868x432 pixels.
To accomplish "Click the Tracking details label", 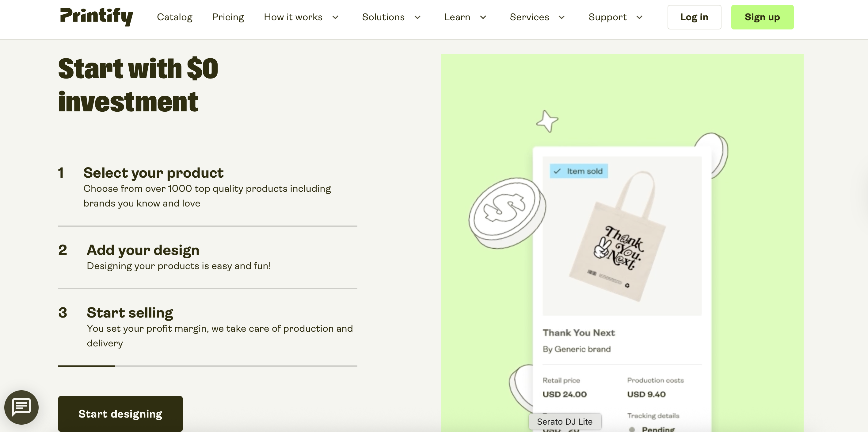I will [653, 415].
